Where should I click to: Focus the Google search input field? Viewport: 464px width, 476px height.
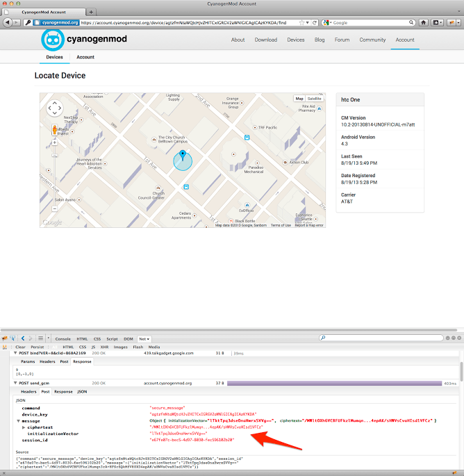tap(370, 22)
